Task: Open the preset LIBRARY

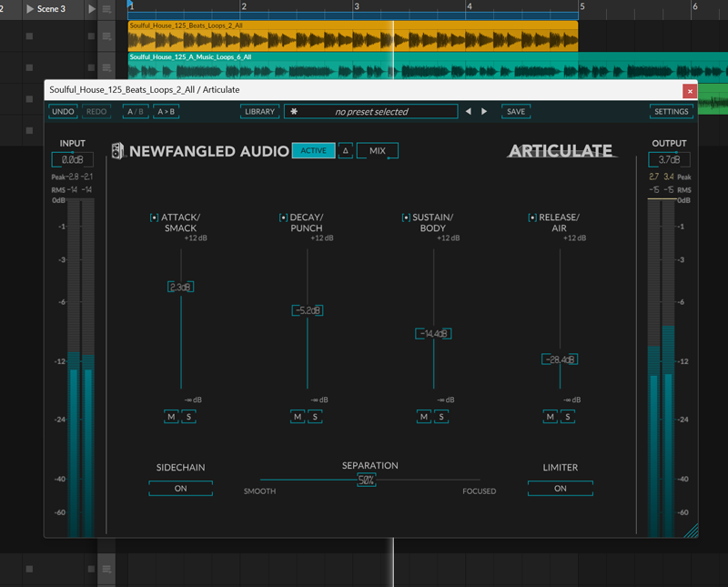Action: click(x=260, y=111)
